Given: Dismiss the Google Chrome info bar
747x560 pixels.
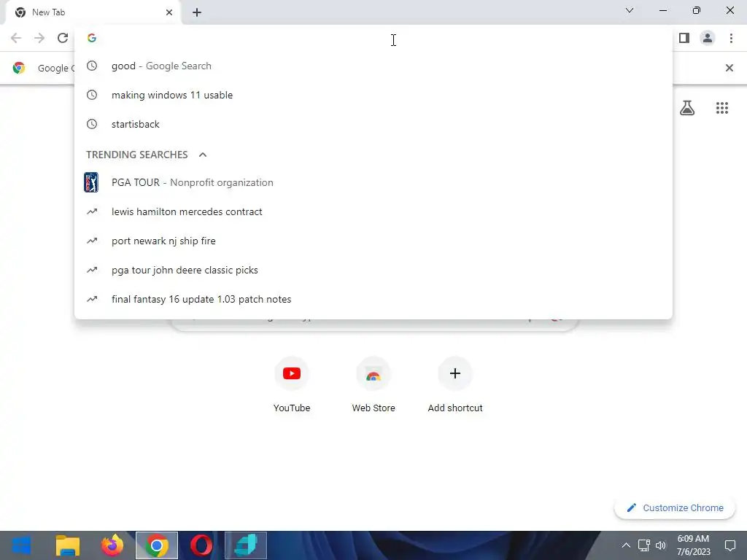Looking at the screenshot, I should [729, 68].
